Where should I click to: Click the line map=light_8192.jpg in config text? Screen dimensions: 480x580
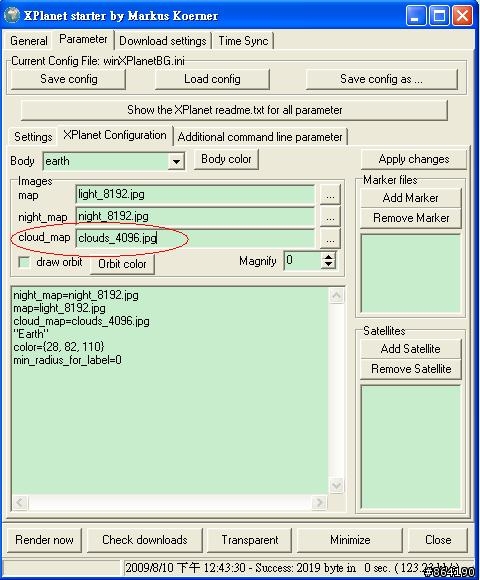point(59,308)
